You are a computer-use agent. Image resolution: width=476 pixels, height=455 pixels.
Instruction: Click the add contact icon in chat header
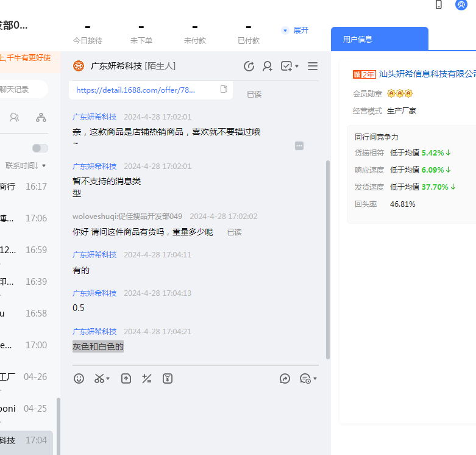267,66
